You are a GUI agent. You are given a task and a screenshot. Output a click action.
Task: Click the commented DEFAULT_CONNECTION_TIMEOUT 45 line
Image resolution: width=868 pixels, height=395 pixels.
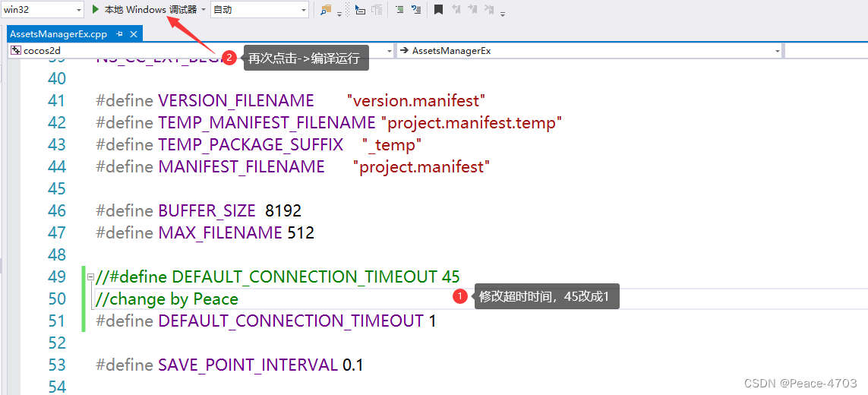tap(278, 276)
